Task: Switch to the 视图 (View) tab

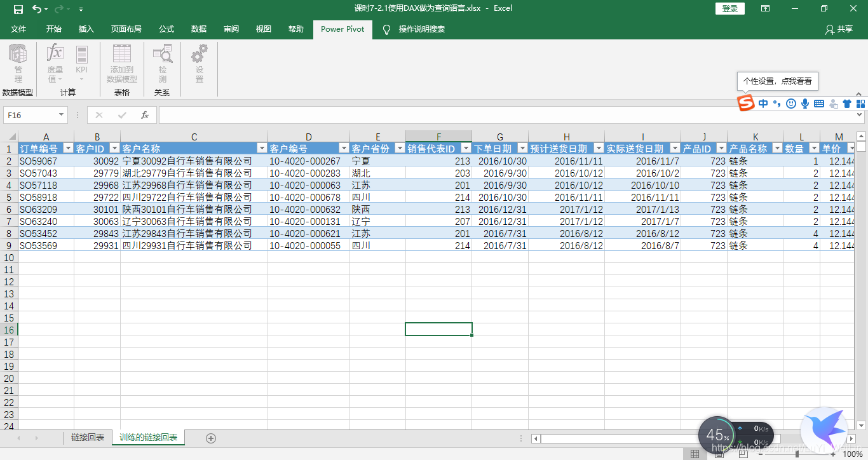Action: pos(264,29)
